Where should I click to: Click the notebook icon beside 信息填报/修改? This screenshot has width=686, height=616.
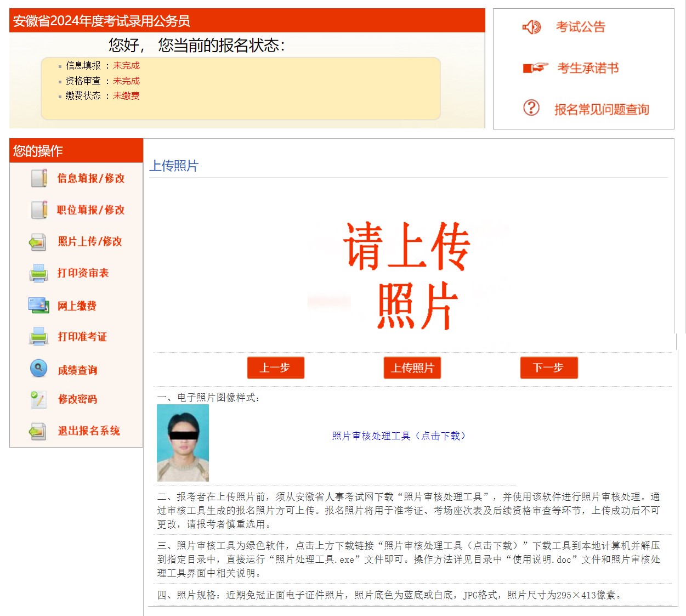click(39, 178)
